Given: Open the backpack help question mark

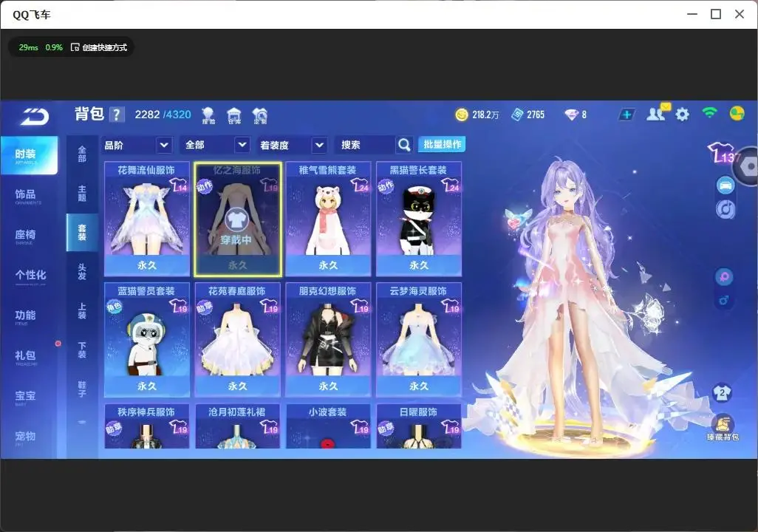Looking at the screenshot, I should tap(117, 115).
